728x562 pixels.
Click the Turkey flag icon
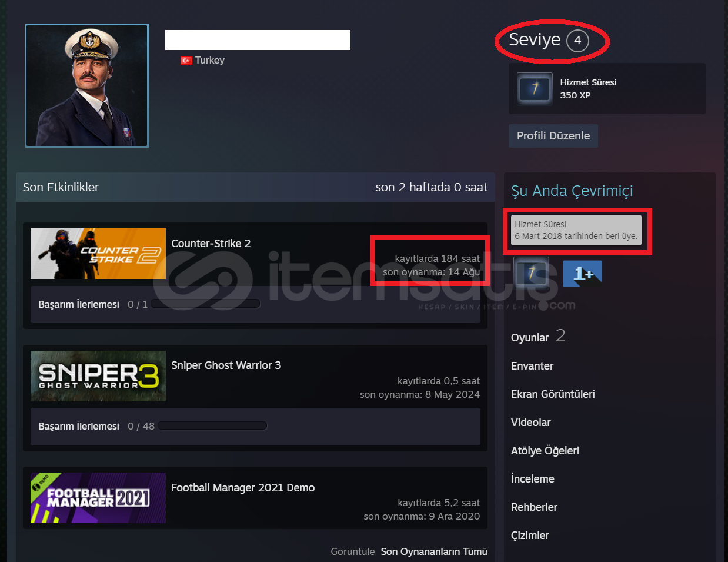click(186, 60)
